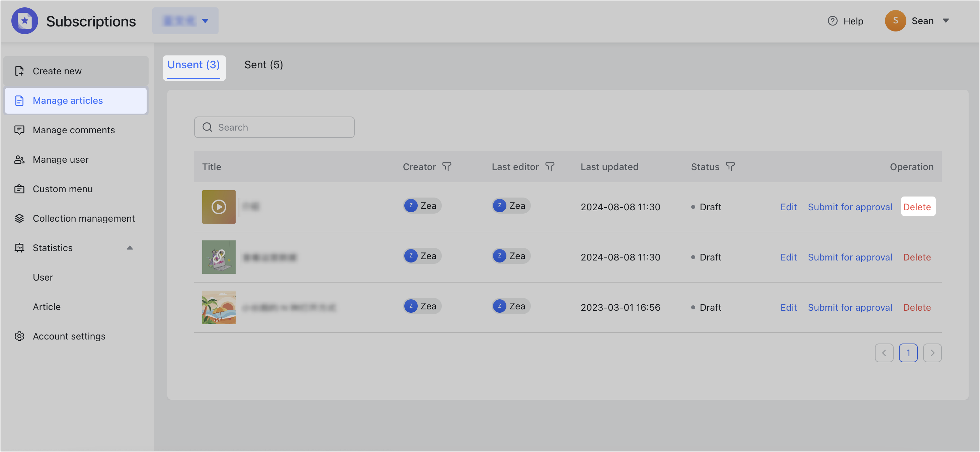This screenshot has width=980, height=452.
Task: Open the account switcher dropdown beside Subscriptions
Action: pyautogui.click(x=206, y=21)
